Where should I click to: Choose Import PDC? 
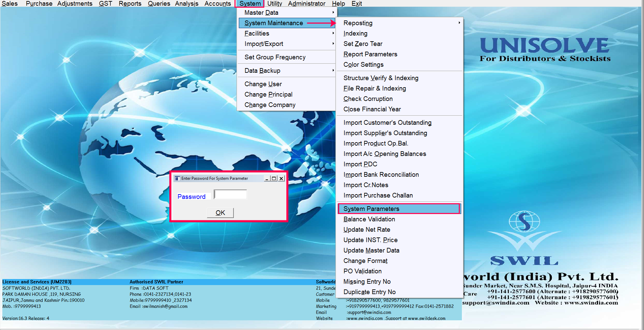pos(399,164)
